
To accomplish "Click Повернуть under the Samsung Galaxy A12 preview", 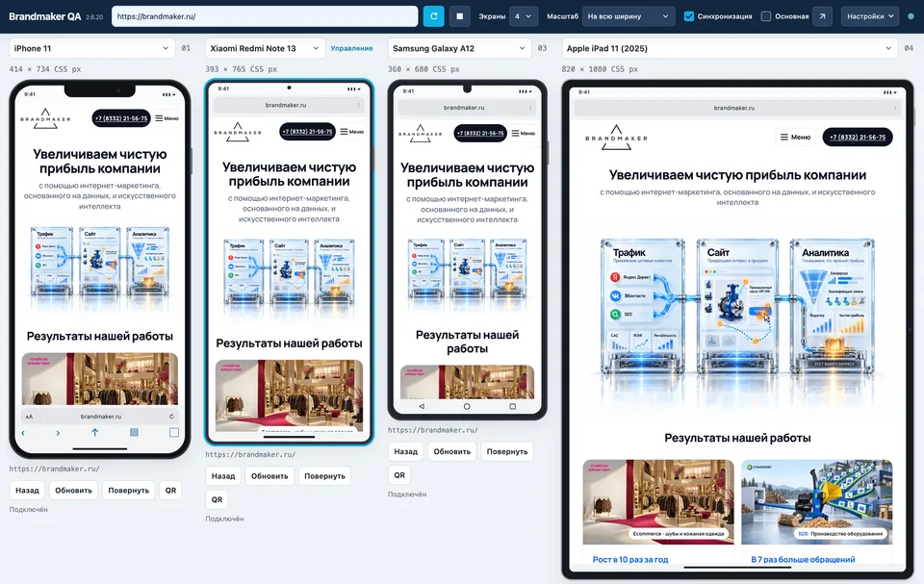I will (507, 451).
